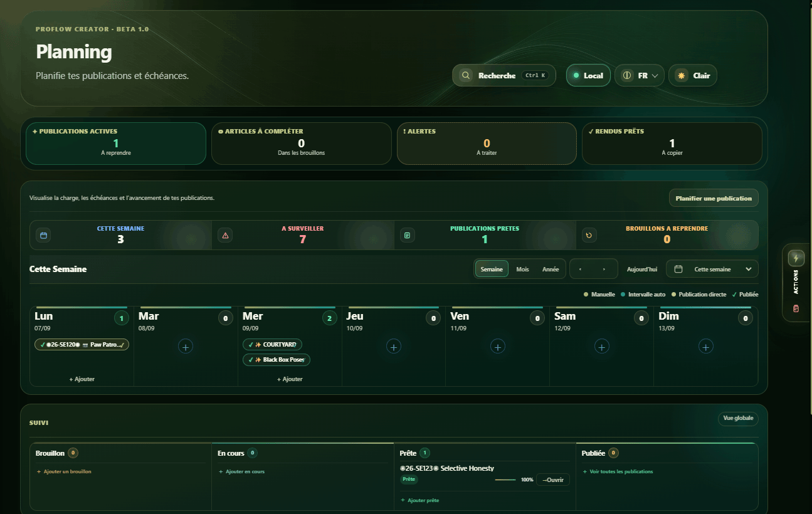Viewport: 812px width, 514px height.
Task: Switch to the Mois view tab
Action: pos(522,269)
